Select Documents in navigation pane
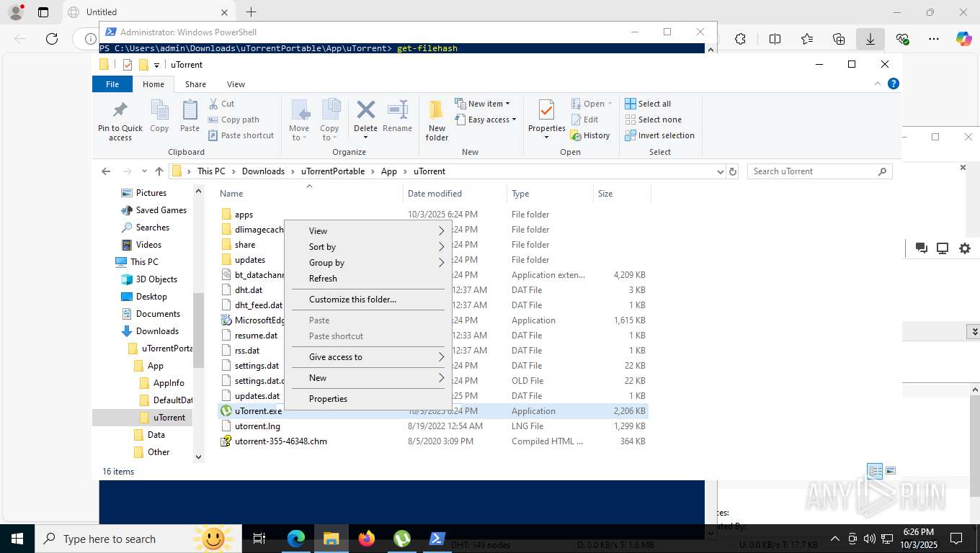 (x=158, y=314)
